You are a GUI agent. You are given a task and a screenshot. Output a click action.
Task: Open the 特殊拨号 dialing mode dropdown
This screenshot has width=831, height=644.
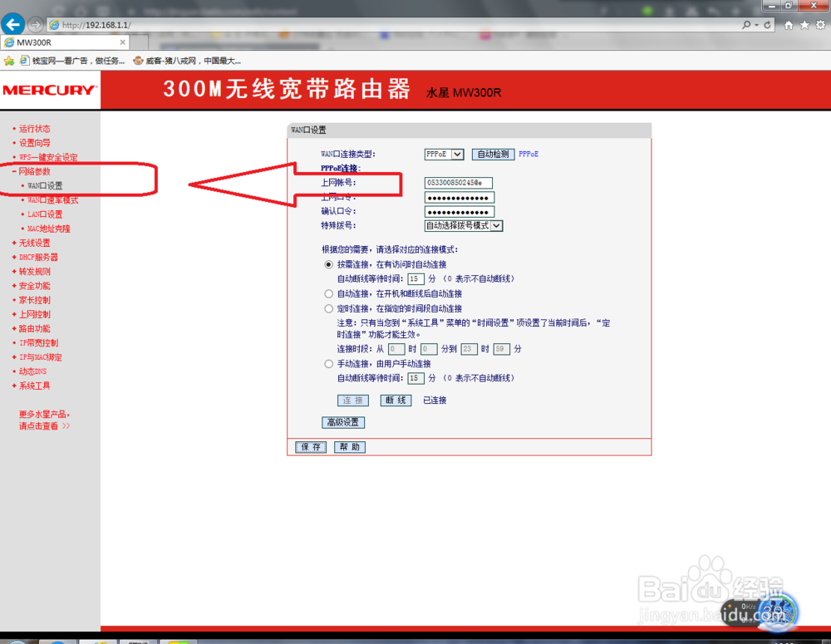(464, 225)
